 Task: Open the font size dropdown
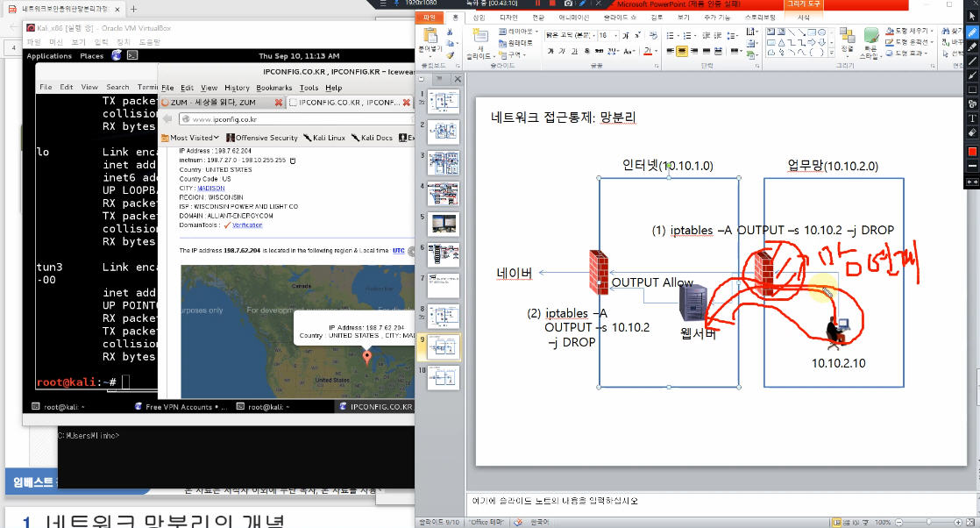point(615,36)
